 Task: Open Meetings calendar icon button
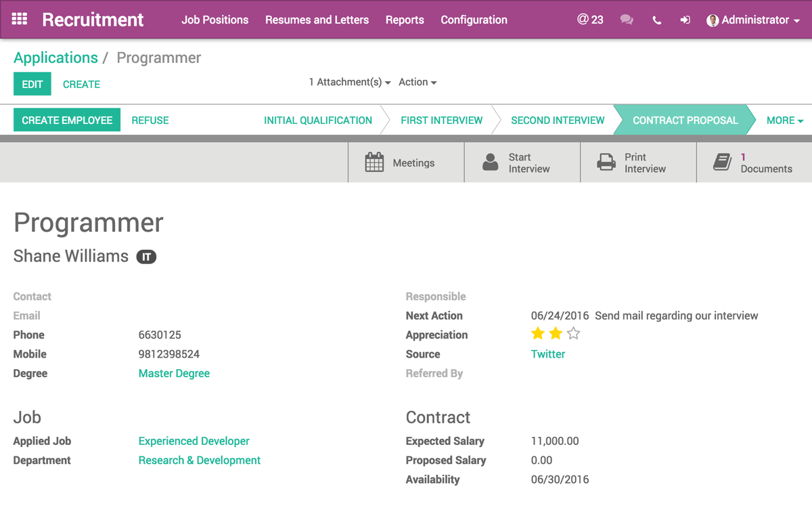pyautogui.click(x=374, y=163)
